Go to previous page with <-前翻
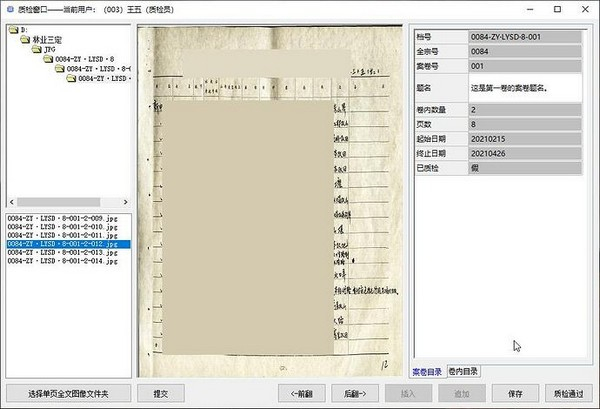The height and width of the screenshot is (409, 600). coord(300,393)
